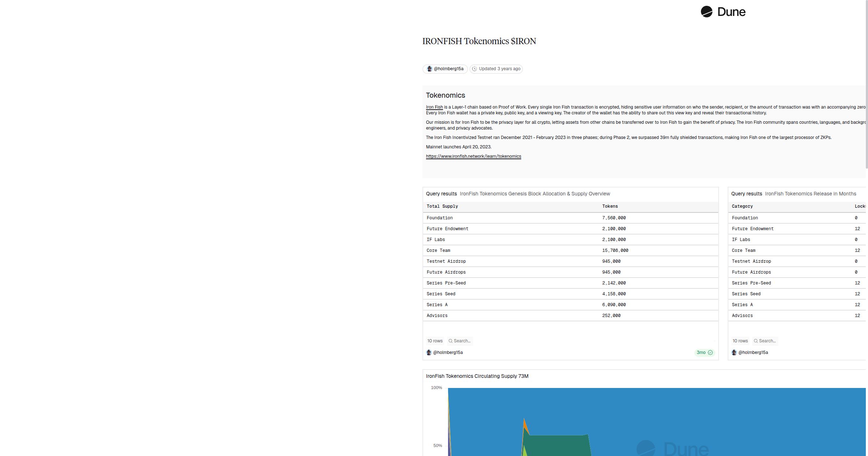The height and width of the screenshot is (456, 868).
Task: Click the holmberg15a avatar in the dashboard header
Action: [429, 69]
